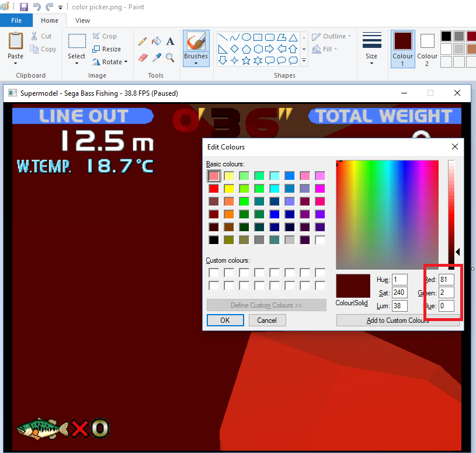This screenshot has width=476, height=453.
Task: Click the Undo arrow icon
Action: tap(37, 6)
